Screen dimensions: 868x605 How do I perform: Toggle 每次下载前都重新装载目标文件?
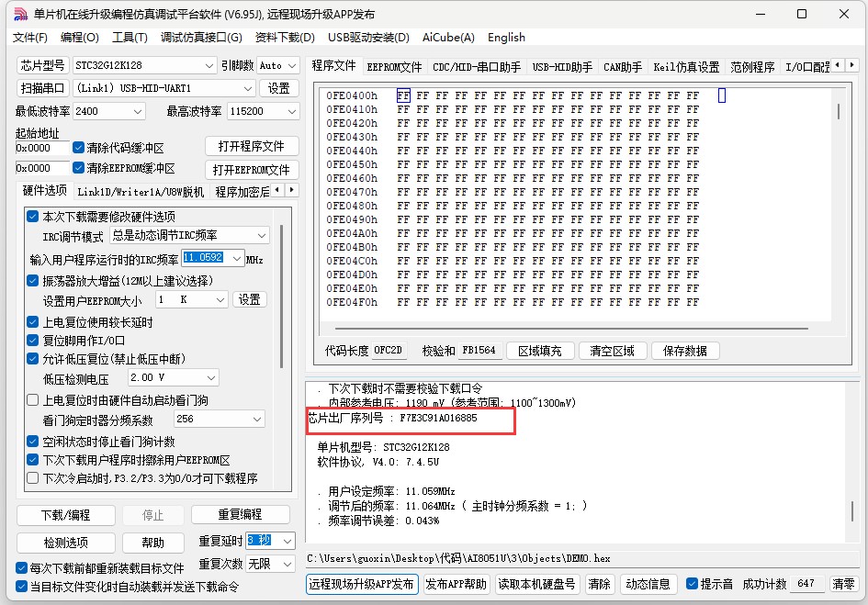(x=22, y=568)
